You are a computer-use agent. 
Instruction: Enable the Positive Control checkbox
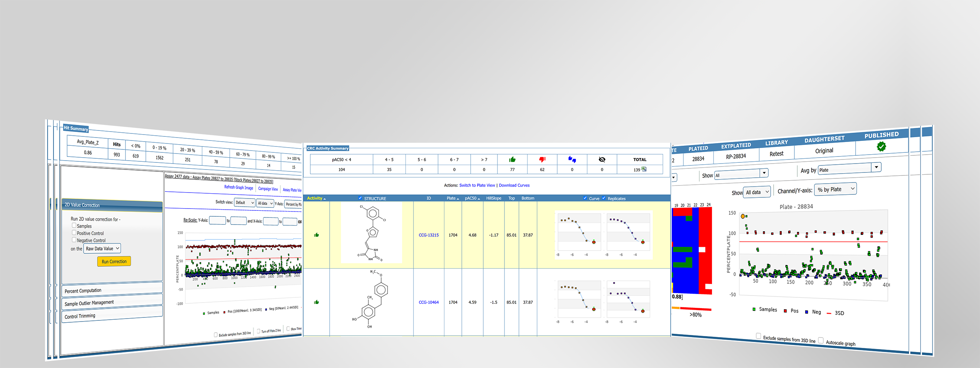click(x=74, y=232)
